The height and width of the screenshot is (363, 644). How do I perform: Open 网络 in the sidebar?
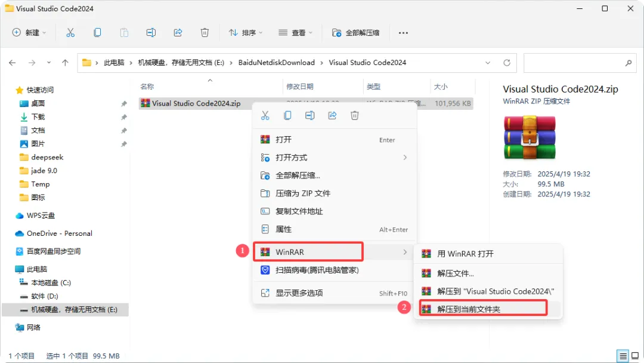click(x=33, y=328)
